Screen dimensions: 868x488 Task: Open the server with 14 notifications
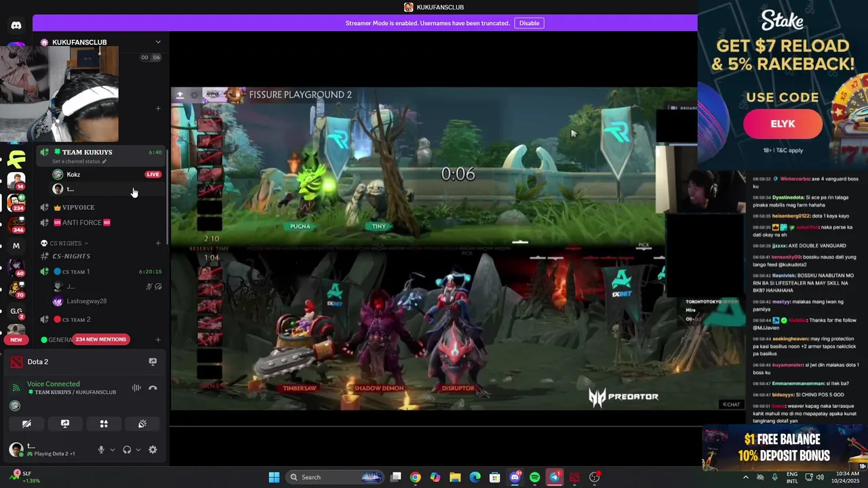pyautogui.click(x=16, y=180)
